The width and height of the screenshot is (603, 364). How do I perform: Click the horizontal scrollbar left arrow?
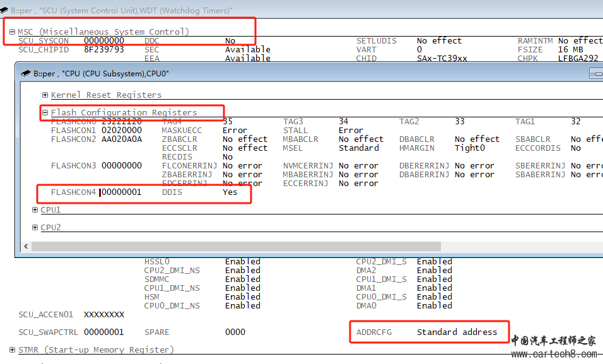[x=26, y=246]
